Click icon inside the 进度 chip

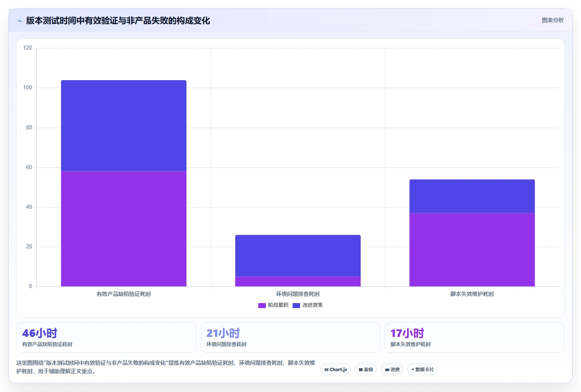387,370
